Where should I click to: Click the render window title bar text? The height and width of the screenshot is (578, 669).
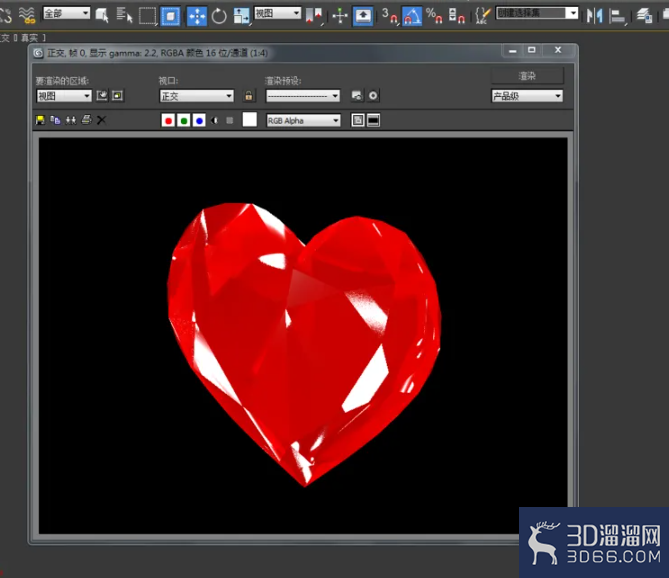pos(157,53)
